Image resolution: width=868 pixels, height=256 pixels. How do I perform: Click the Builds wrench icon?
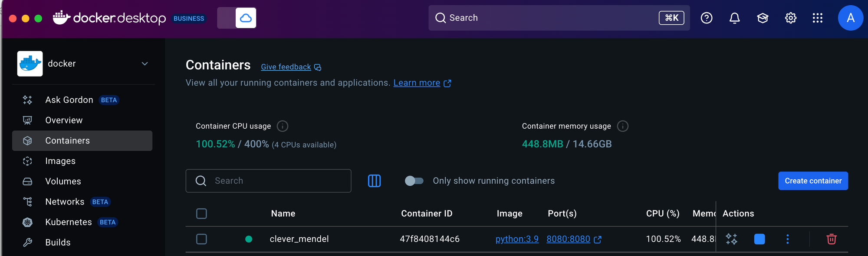(27, 243)
